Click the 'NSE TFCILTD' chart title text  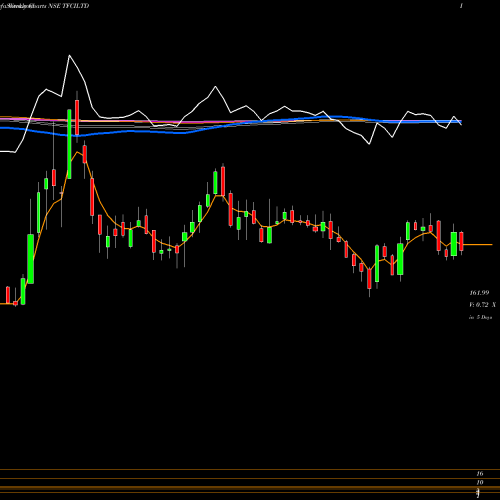tap(69, 6)
